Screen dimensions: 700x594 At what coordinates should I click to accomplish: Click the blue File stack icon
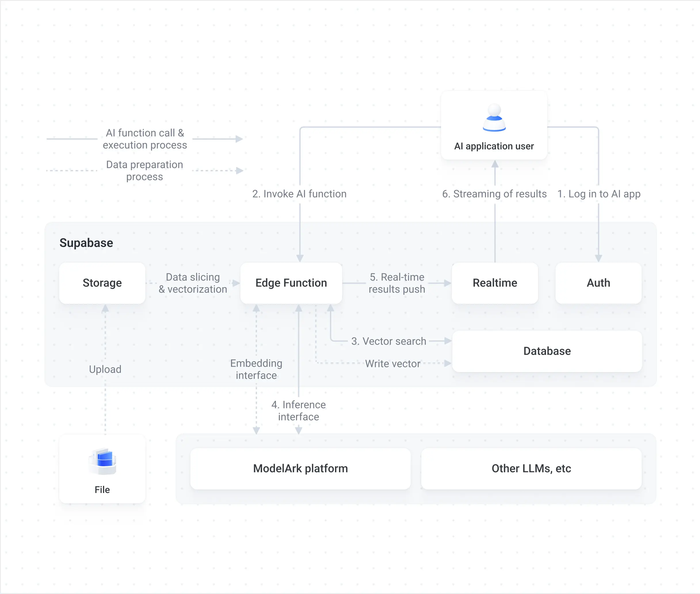point(103,461)
